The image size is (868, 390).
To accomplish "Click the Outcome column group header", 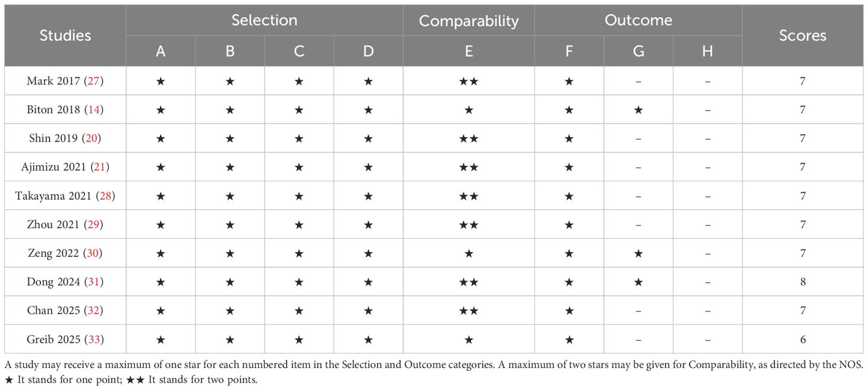I will pyautogui.click(x=638, y=20).
